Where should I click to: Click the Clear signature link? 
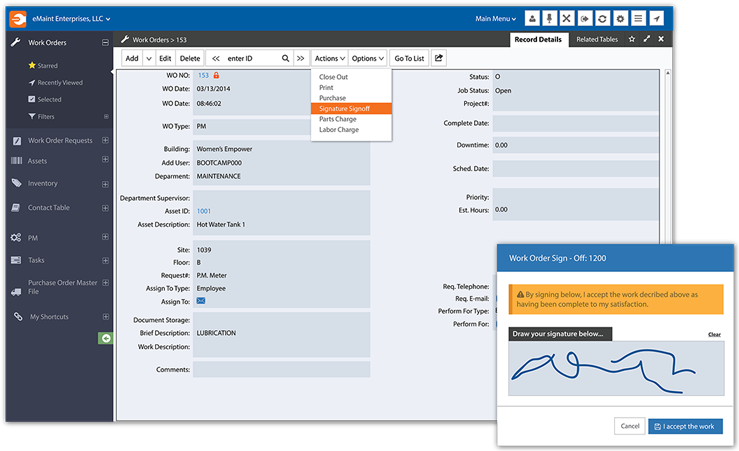tap(714, 334)
